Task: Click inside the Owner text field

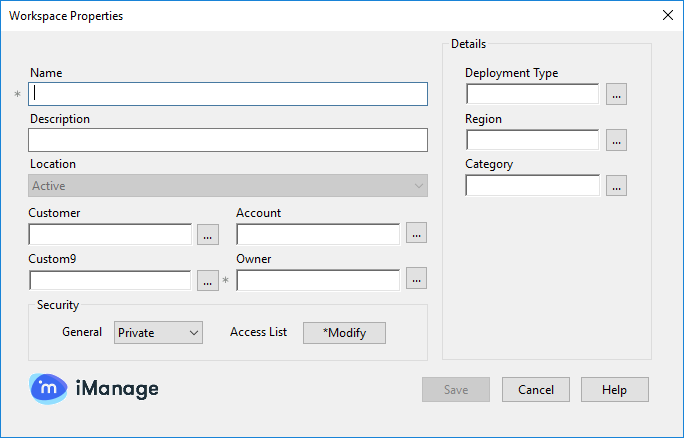Action: [x=318, y=281]
